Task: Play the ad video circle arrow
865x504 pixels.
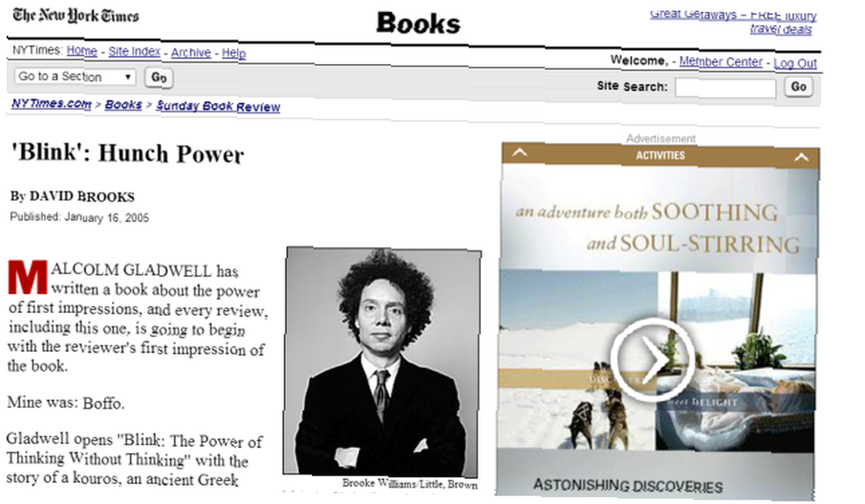Action: 651,359
